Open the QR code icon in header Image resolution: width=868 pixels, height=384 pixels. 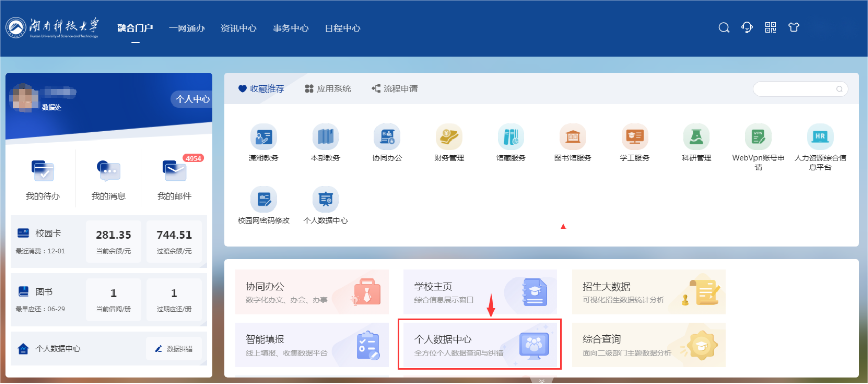(x=770, y=28)
